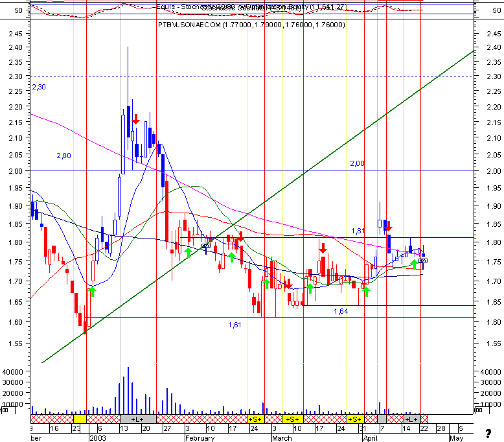Screen dimensions: 504x442
Task: Click the 50 value on left stochastic axis
Action: [x=18, y=10]
